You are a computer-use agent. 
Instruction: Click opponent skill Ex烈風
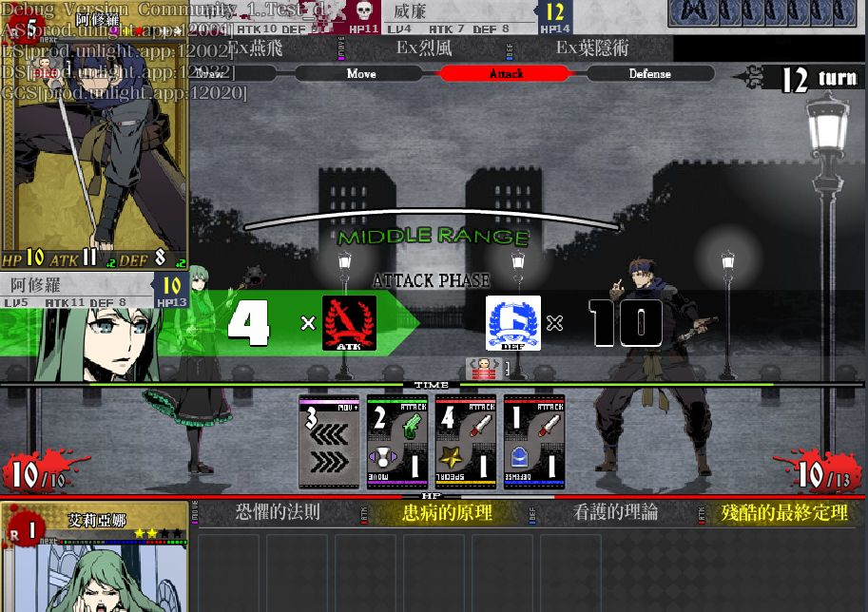point(424,48)
